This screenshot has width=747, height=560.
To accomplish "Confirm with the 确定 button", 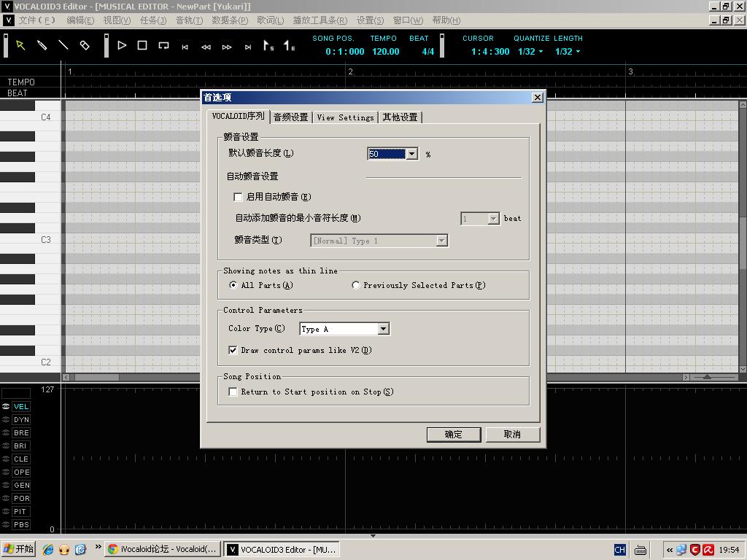I will click(x=454, y=435).
